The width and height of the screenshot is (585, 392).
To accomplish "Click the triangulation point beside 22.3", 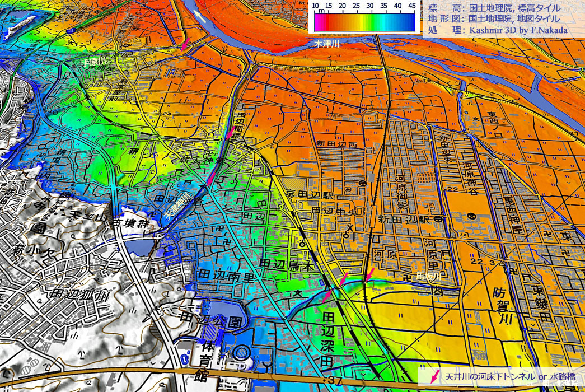I will pyautogui.click(x=504, y=263).
